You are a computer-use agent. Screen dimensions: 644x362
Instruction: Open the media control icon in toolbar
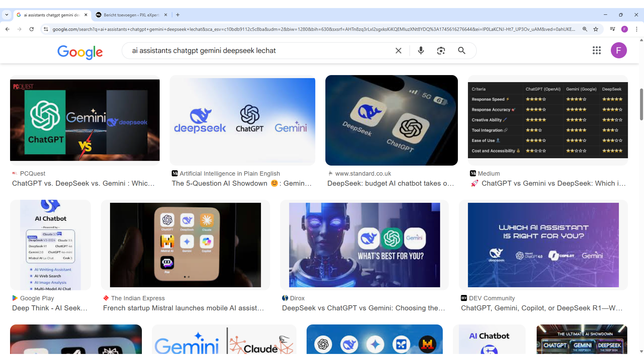[x=612, y=29]
